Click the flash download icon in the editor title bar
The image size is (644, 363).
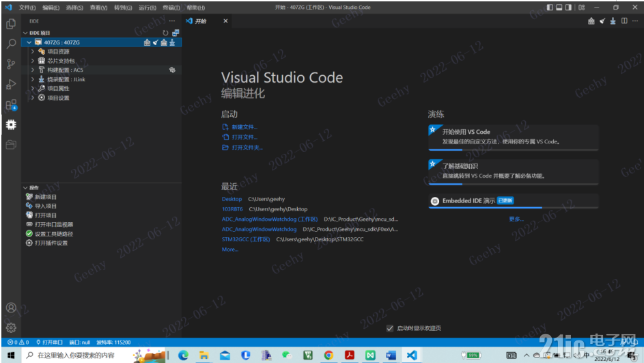tap(613, 21)
